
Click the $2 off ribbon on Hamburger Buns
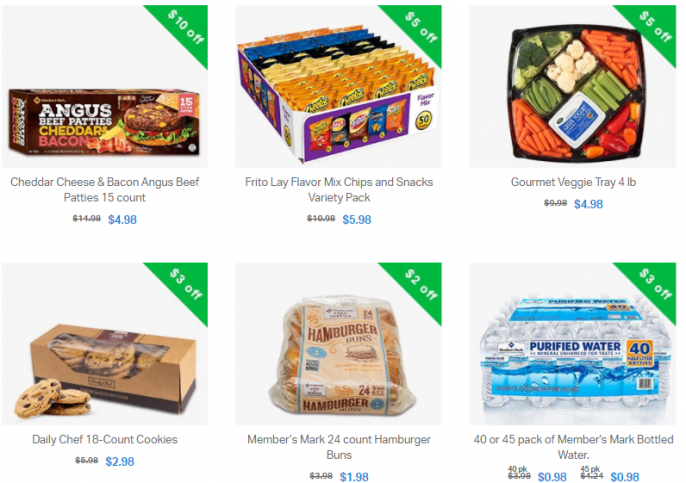420,284
